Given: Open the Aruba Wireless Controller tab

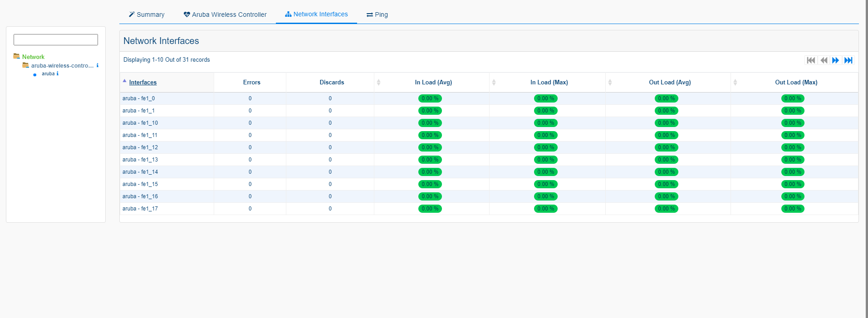Looking at the screenshot, I should pyautogui.click(x=225, y=15).
